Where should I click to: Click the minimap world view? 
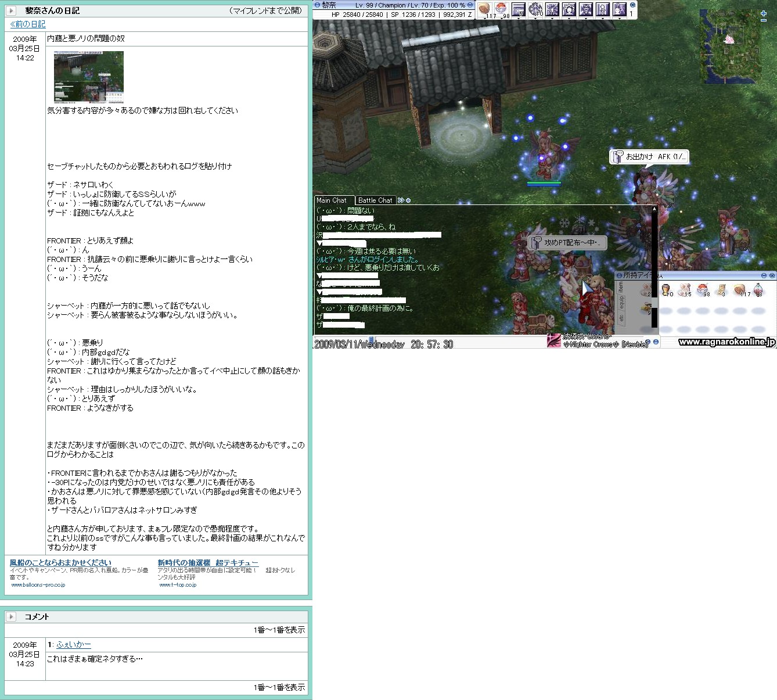tap(729, 46)
